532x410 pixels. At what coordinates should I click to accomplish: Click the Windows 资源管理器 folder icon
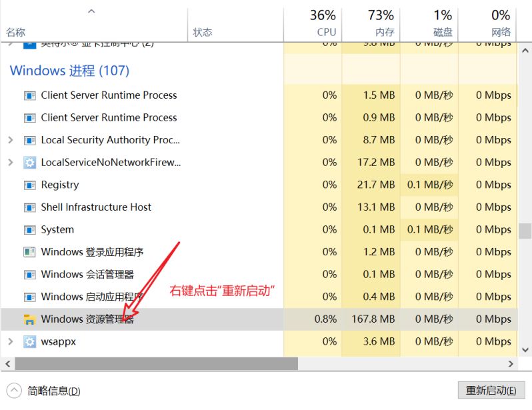coord(30,319)
